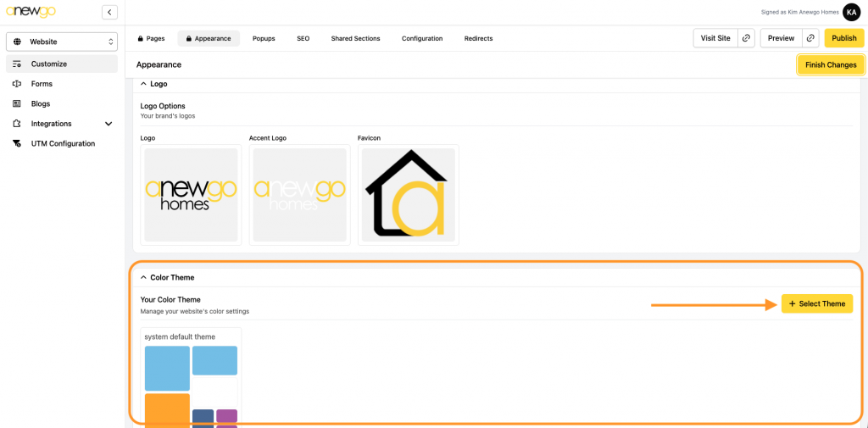This screenshot has height=428, width=868.
Task: Go to UTM Configuration
Action: [x=63, y=143]
